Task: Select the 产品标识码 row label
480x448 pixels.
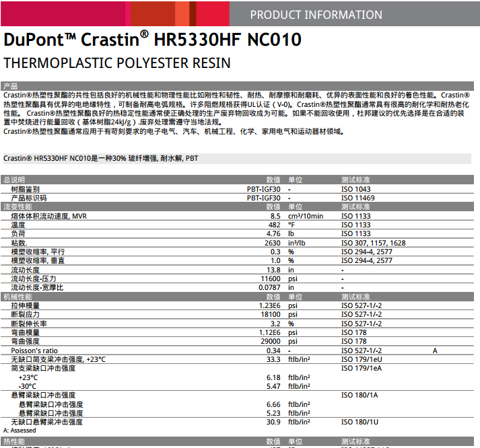Action: click(x=29, y=198)
